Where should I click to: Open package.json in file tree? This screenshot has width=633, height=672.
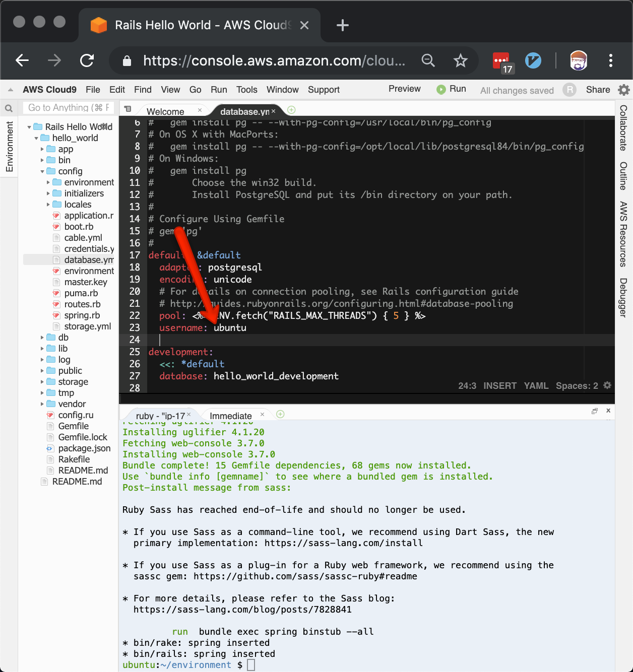[84, 448]
